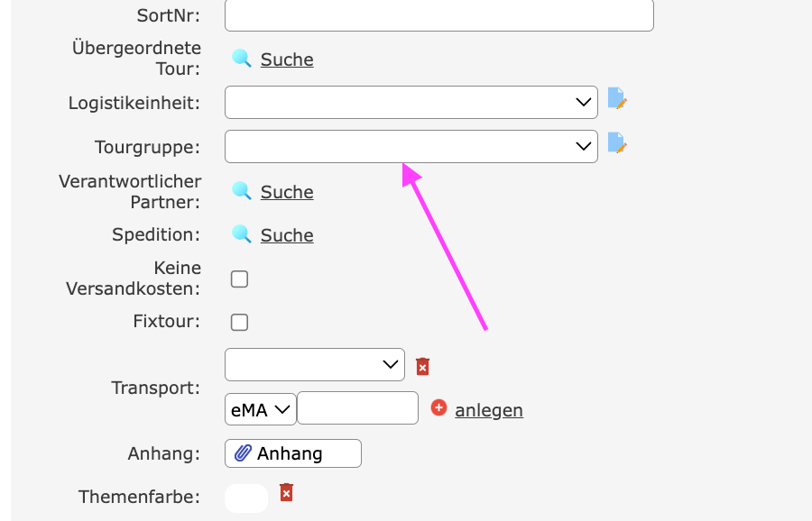This screenshot has height=521, width=812.
Task: Open the eMA type dropdown
Action: (261, 409)
